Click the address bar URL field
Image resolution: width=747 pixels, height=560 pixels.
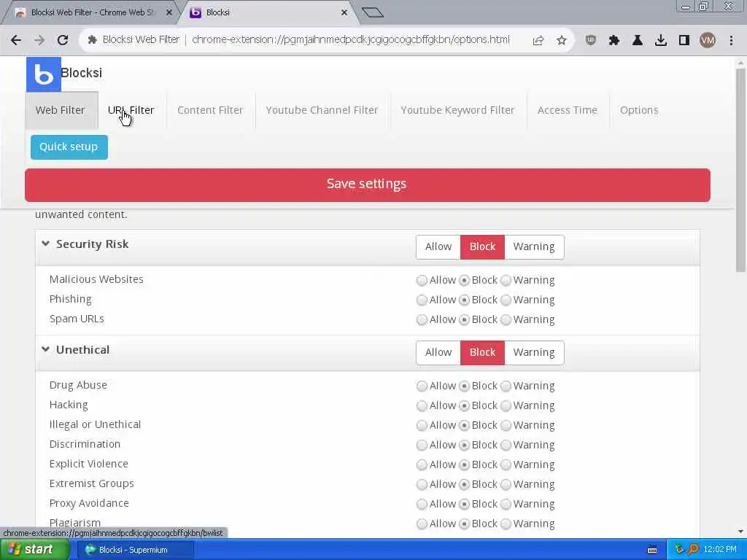pos(351,39)
